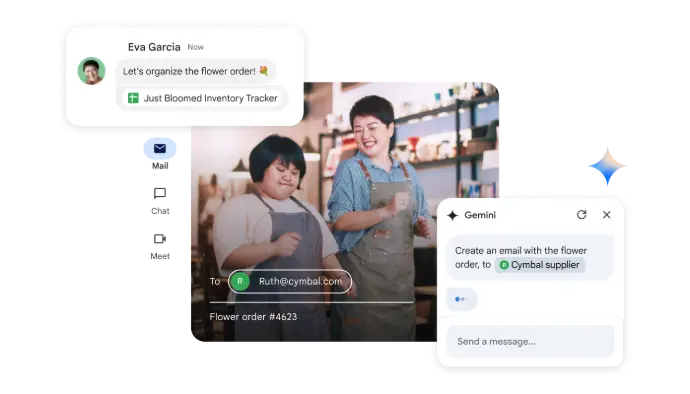Viewport: 690px width, 394px height.
Task: Open the Mail icon in the sidebar
Action: point(160,148)
